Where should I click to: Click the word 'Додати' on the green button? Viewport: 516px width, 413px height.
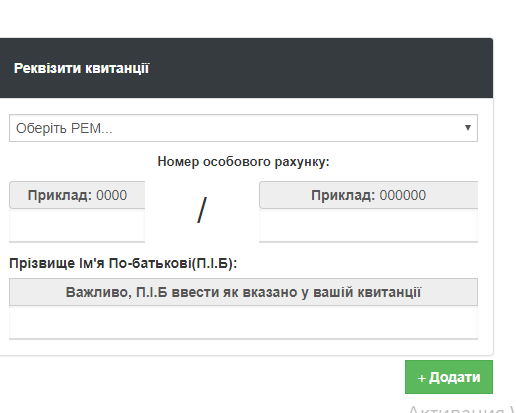pyautogui.click(x=455, y=377)
